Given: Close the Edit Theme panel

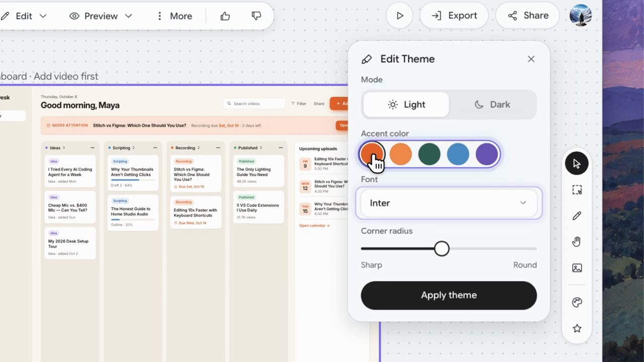Looking at the screenshot, I should pyautogui.click(x=531, y=59).
